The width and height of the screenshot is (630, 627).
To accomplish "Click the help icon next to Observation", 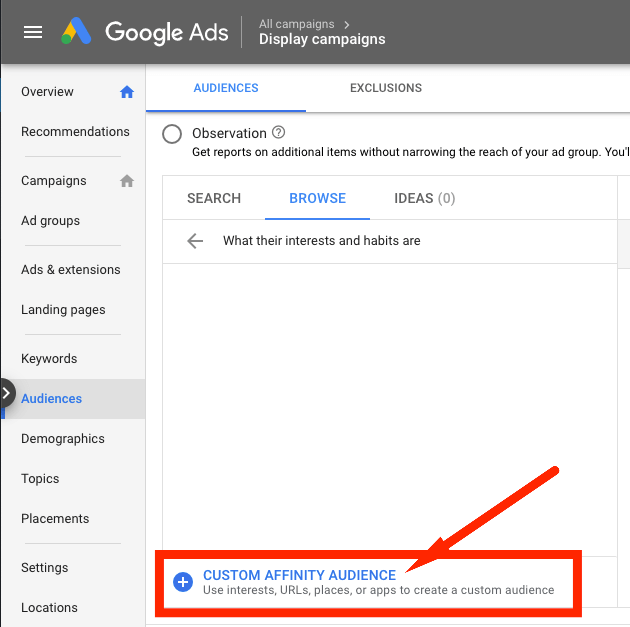I will 278,133.
